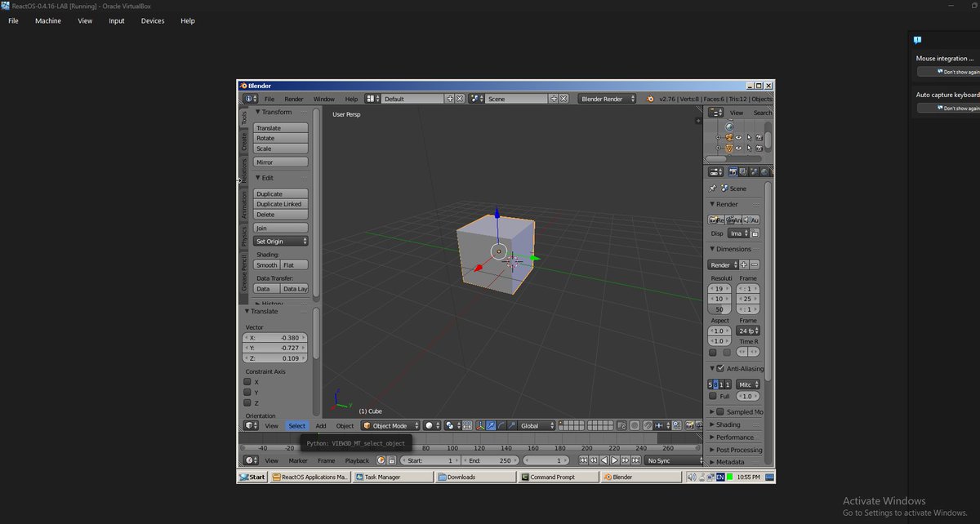Click the outliner editor type icon
The height and width of the screenshot is (524, 980).
715,113
